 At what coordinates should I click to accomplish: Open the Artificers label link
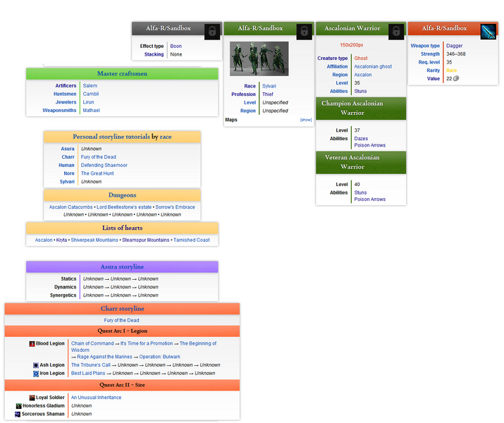[66, 86]
